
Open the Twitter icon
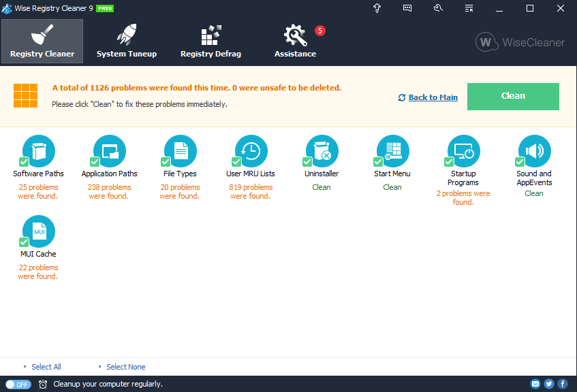click(549, 384)
